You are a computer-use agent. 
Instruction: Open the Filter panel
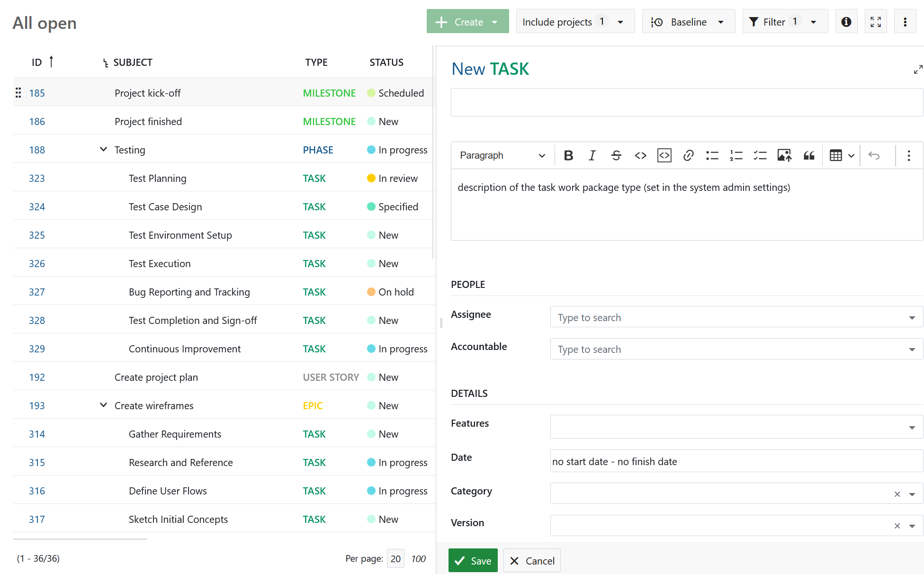(x=785, y=22)
